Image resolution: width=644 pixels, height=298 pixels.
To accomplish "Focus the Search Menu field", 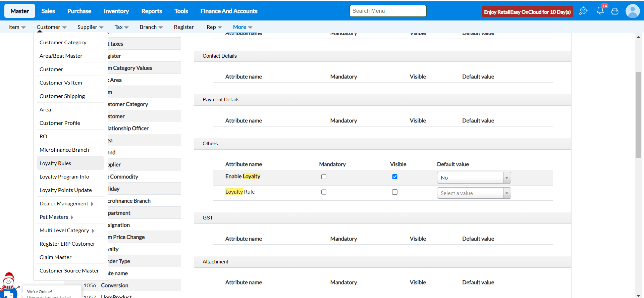I will pyautogui.click(x=388, y=11).
